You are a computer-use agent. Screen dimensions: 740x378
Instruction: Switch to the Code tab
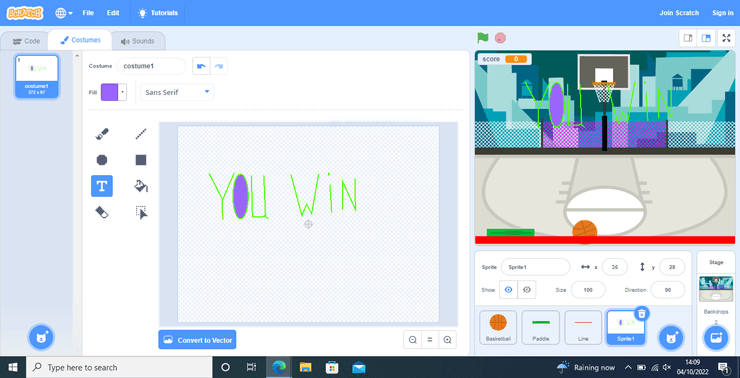26,41
